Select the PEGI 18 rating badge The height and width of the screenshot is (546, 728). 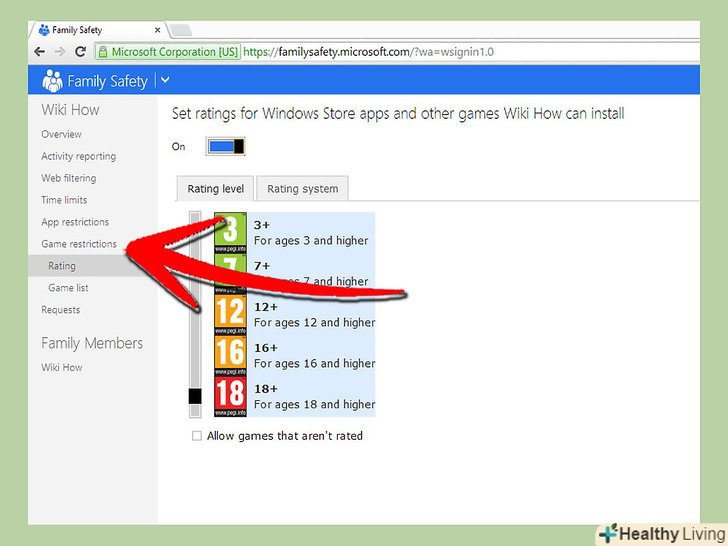pos(230,396)
